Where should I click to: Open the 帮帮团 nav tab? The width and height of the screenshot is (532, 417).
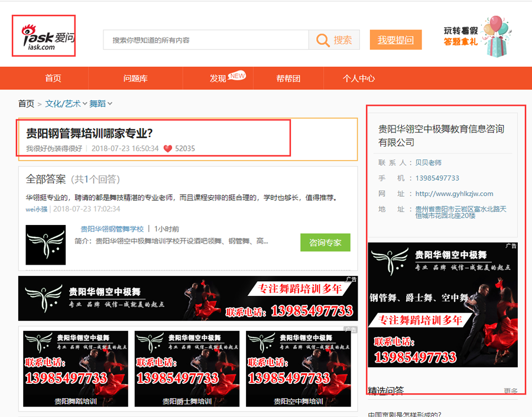click(288, 79)
